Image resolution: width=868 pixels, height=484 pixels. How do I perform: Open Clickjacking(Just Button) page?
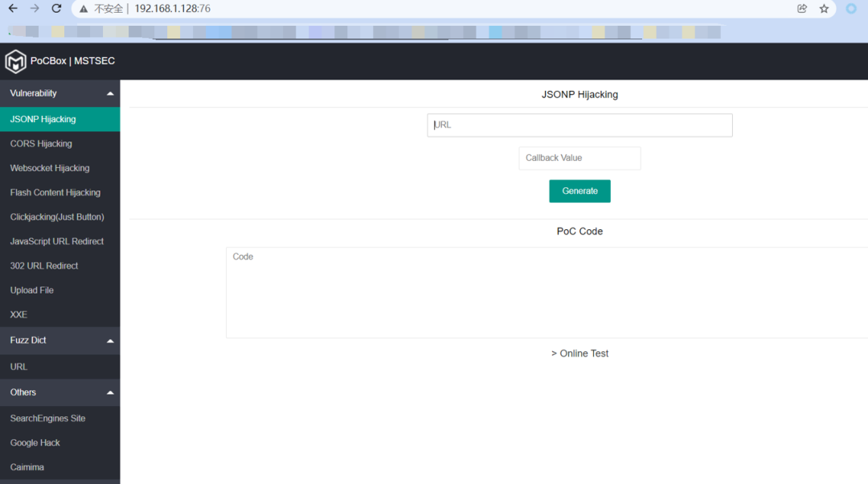point(59,216)
